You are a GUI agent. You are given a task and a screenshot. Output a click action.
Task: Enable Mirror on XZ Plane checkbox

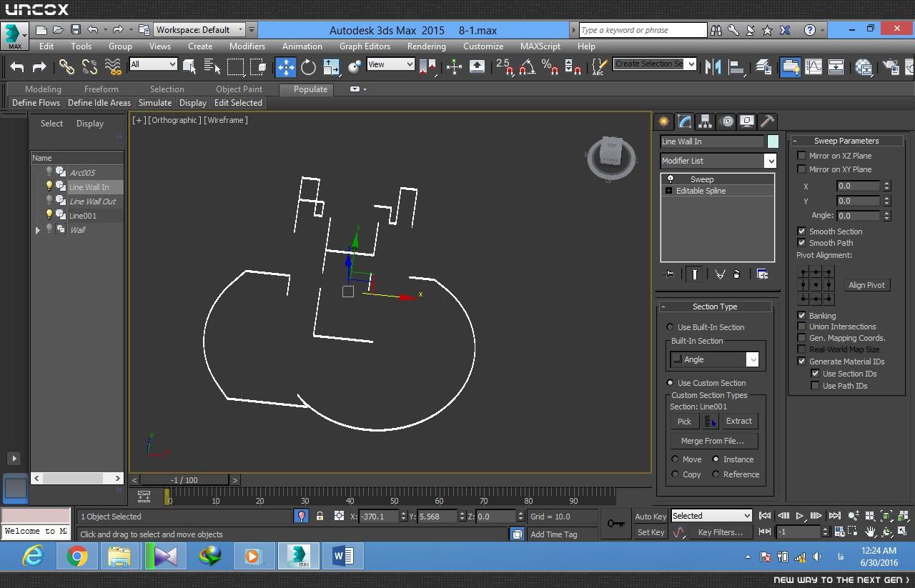(x=801, y=156)
